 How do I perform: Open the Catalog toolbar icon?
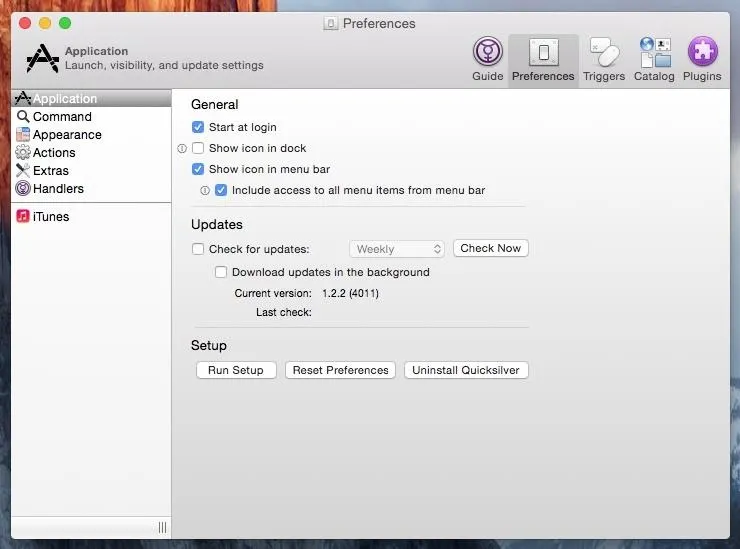pyautogui.click(x=655, y=52)
